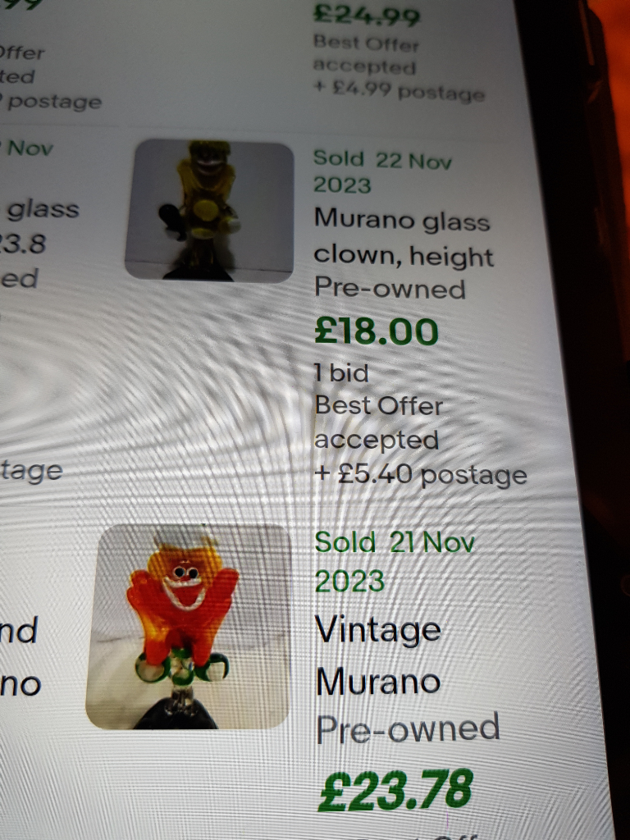The image size is (630, 840).
Task: Open the orange glass clown thumbnail
Action: [189, 626]
